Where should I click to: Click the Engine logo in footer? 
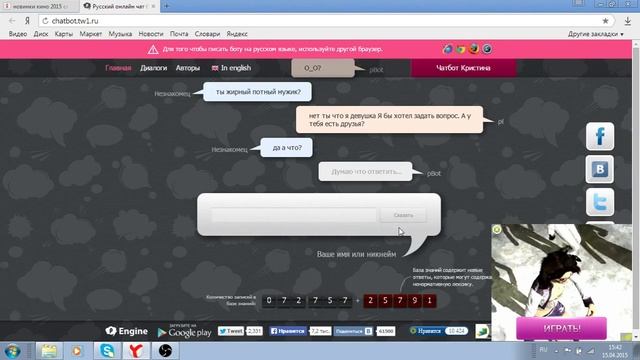pos(127,331)
